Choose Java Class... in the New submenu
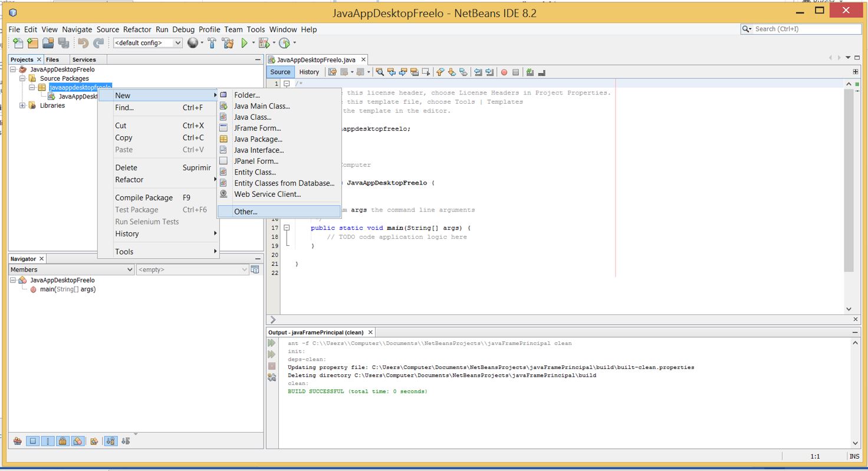This screenshot has width=868, height=471. pos(279,117)
